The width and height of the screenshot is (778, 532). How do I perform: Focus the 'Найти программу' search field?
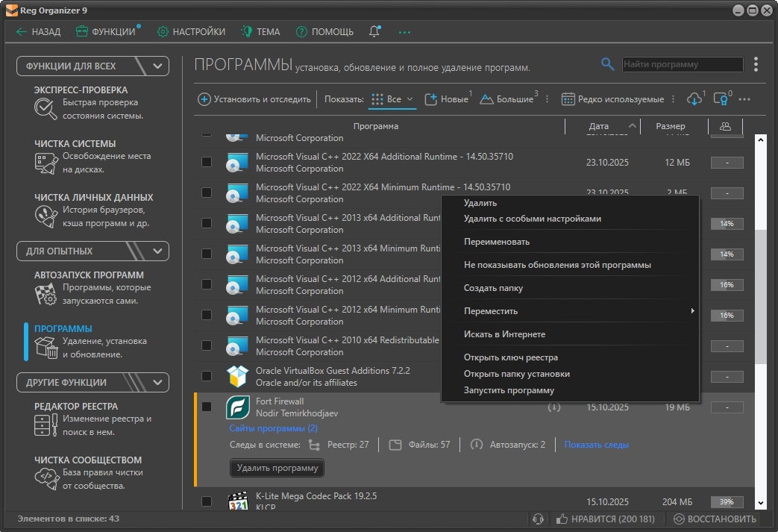(683, 65)
